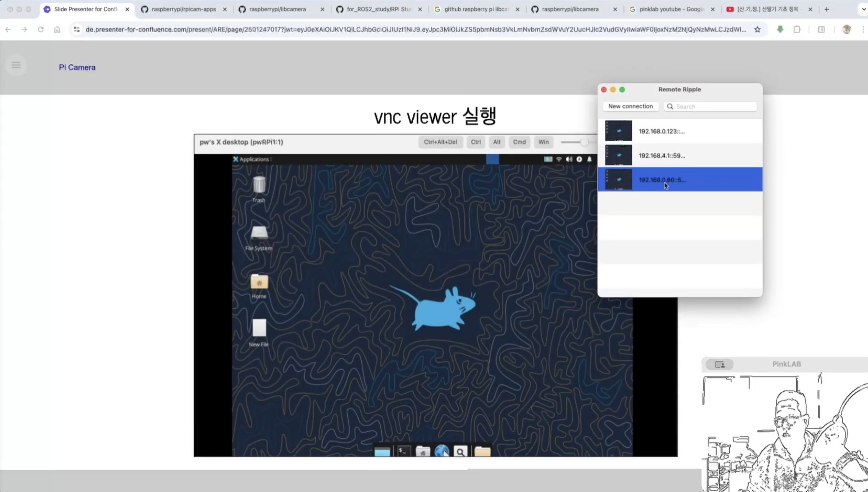This screenshot has width=868, height=492.
Task: Open the Pi Camera link
Action: 77,67
